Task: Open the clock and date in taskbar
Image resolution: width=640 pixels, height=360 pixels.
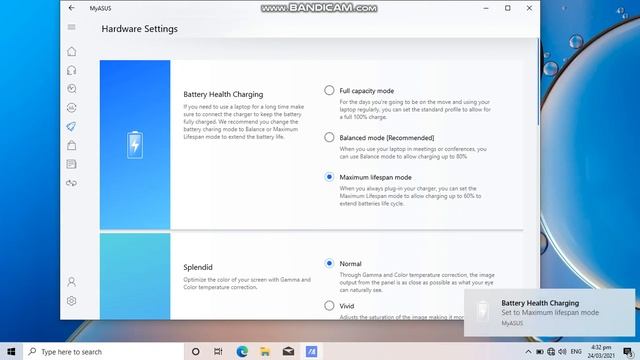Action: pyautogui.click(x=601, y=351)
